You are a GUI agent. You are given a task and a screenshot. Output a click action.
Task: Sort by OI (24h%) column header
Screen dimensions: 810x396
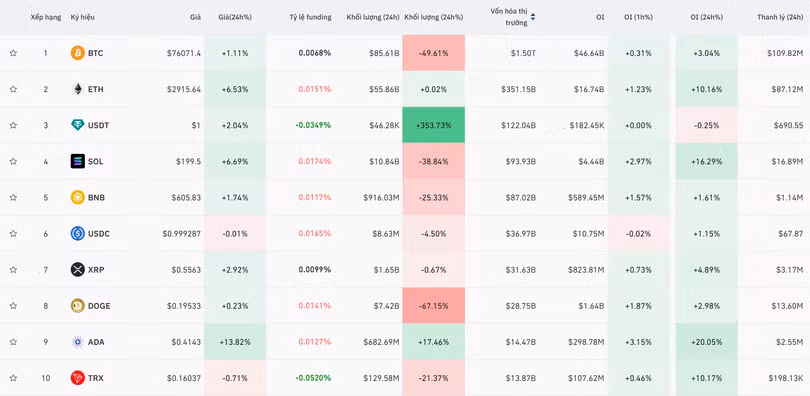click(x=707, y=17)
